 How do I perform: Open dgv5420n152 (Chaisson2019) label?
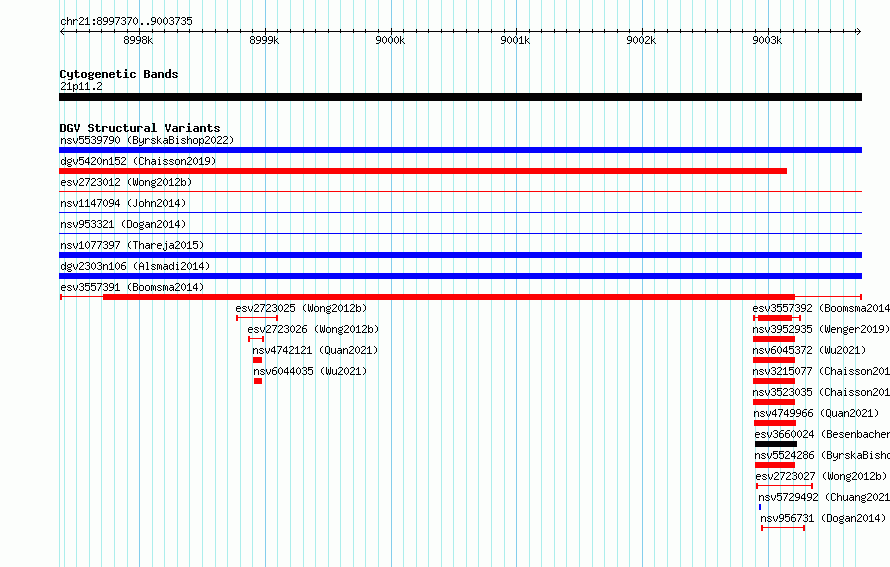(x=138, y=161)
